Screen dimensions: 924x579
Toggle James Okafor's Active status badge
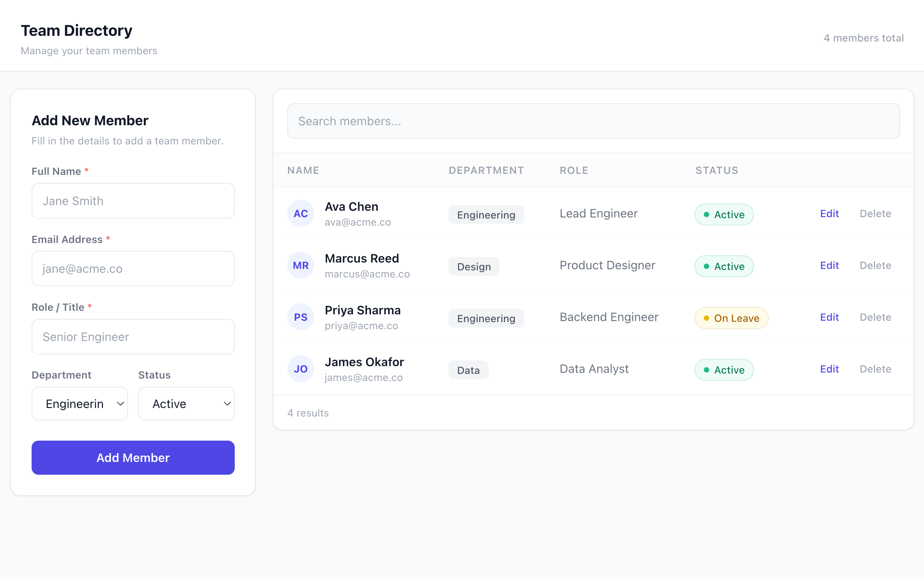pyautogui.click(x=724, y=370)
